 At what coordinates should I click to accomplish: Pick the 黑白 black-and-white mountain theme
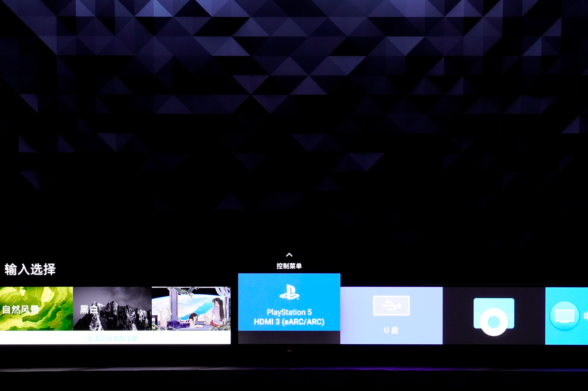(x=112, y=308)
